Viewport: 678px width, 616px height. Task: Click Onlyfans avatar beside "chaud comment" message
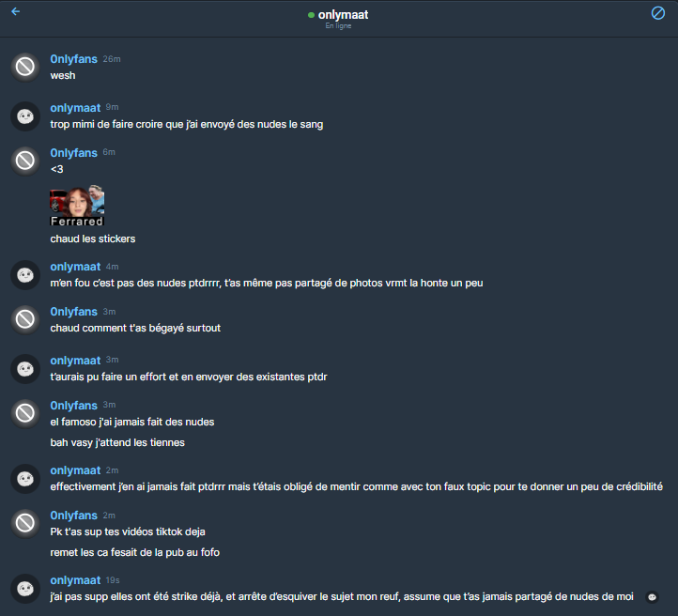tap(25, 319)
